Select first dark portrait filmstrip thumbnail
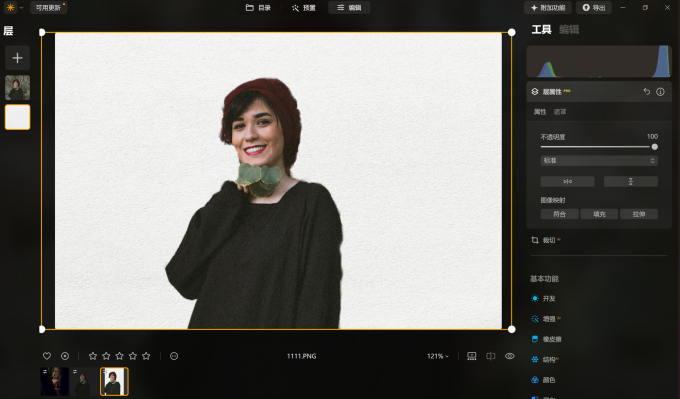 coord(55,382)
